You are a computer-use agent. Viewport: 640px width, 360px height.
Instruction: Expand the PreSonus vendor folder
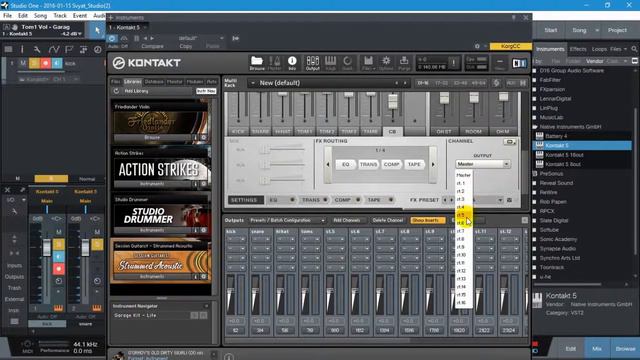point(535,173)
